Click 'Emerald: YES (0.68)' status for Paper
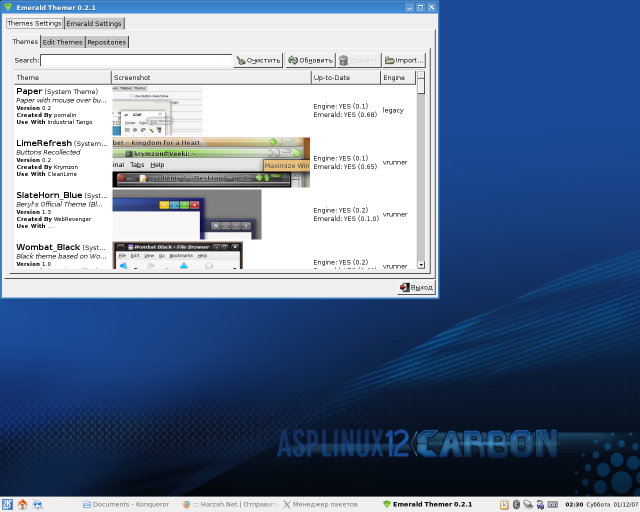Image resolution: width=640 pixels, height=512 pixels. [x=345, y=115]
